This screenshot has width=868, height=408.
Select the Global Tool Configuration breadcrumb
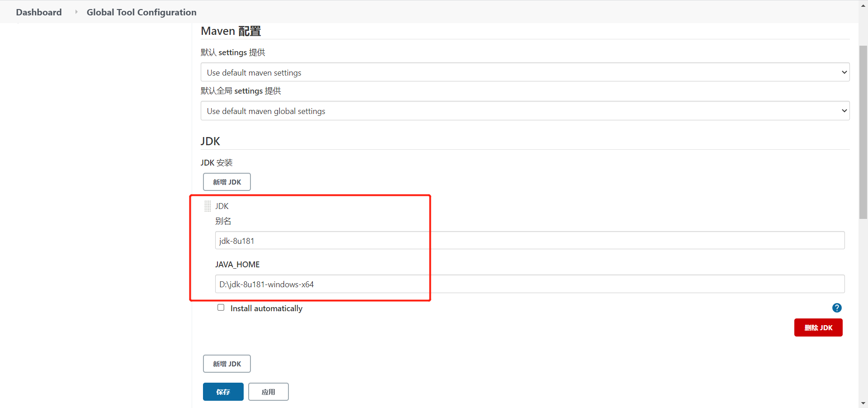pos(142,12)
